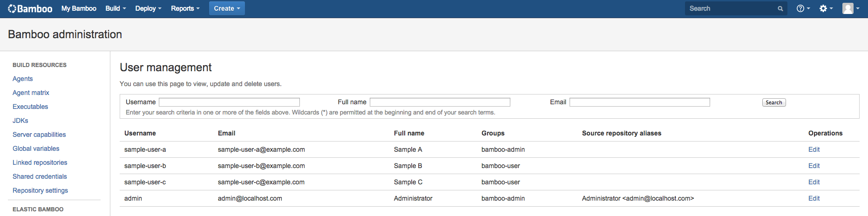Click email sample-user-b@example.com

261,166
